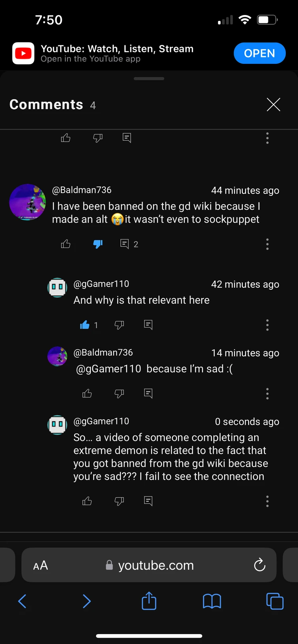Viewport: 298px width, 644px height.
Task: Close the Comments panel
Action: [273, 104]
